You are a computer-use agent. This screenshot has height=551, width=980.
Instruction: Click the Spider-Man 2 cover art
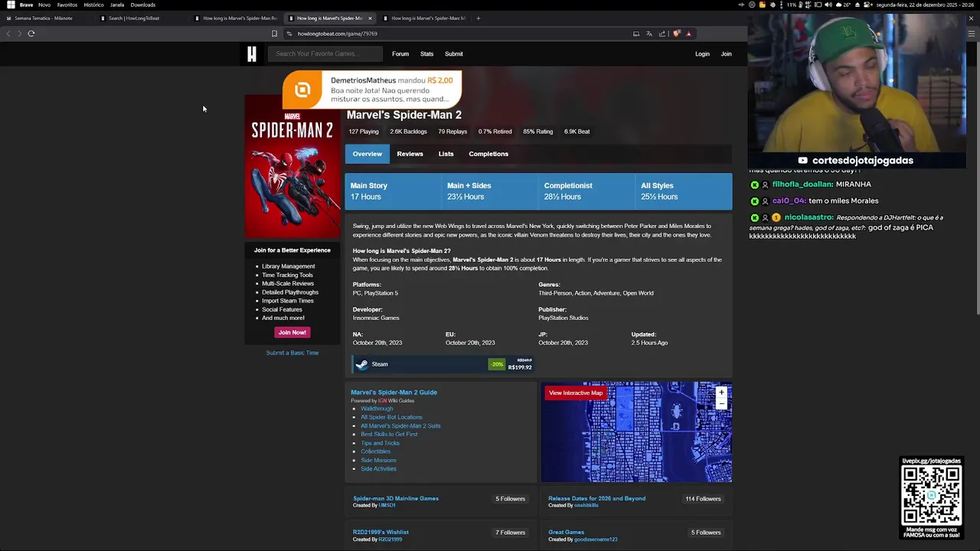292,167
